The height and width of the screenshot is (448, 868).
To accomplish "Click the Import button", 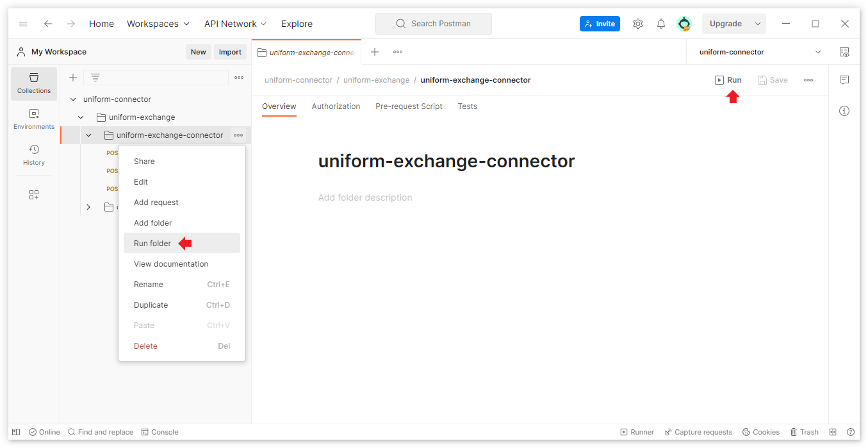I will point(230,52).
